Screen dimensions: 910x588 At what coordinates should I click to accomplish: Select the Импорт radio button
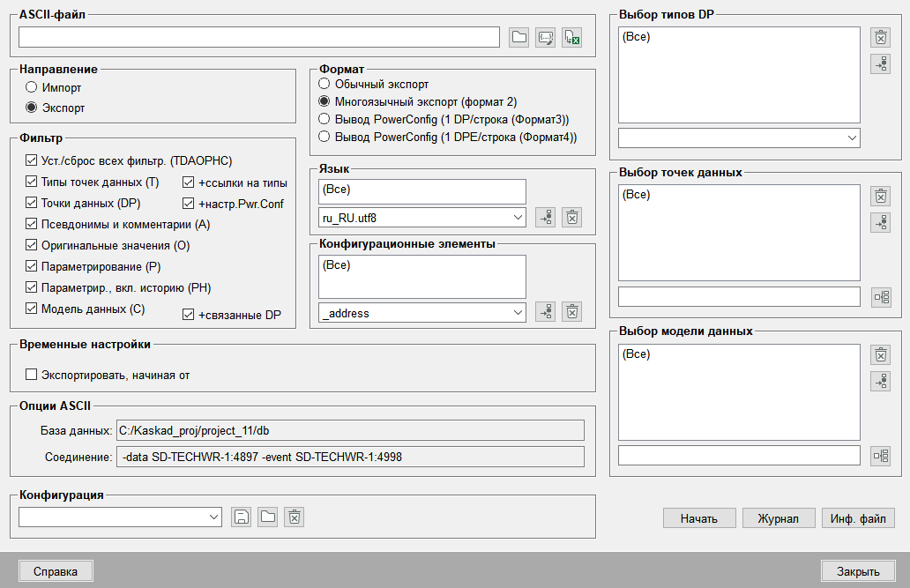[32, 87]
